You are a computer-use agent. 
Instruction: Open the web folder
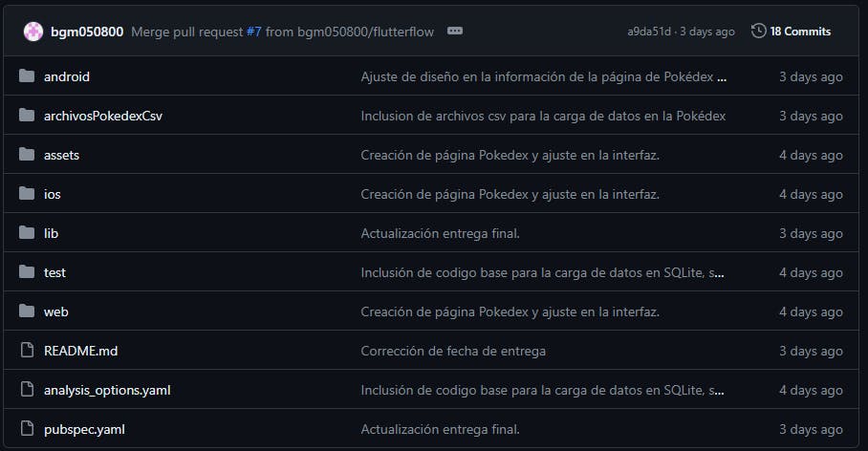(55, 311)
